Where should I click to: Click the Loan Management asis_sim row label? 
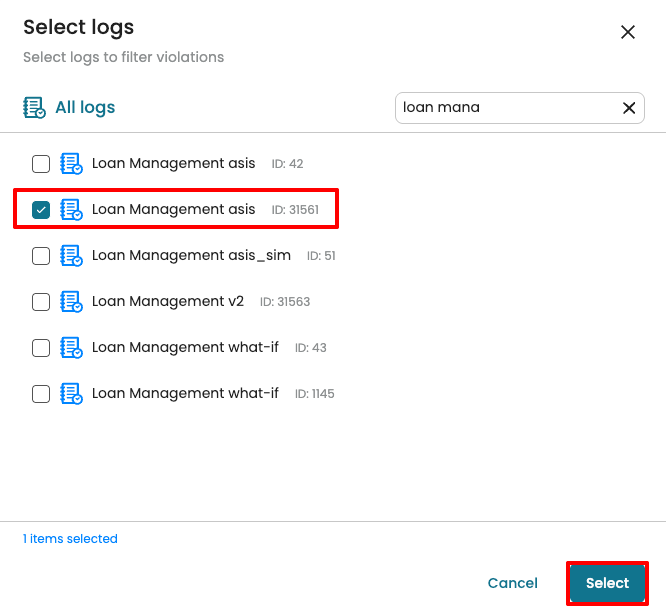click(x=191, y=256)
